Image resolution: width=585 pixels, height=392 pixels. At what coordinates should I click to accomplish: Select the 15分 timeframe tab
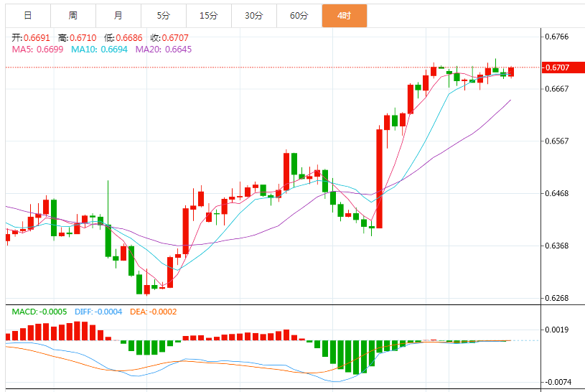[x=209, y=16]
